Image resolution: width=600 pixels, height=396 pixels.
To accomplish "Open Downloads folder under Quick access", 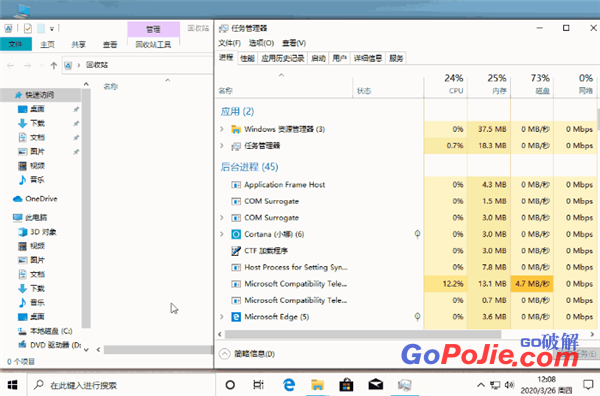I will coord(37,123).
